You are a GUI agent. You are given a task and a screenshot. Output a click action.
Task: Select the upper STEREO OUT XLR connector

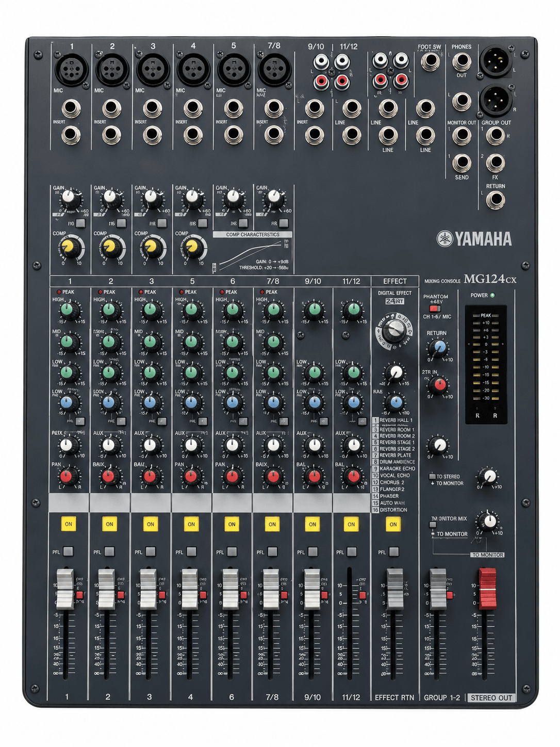pos(496,61)
